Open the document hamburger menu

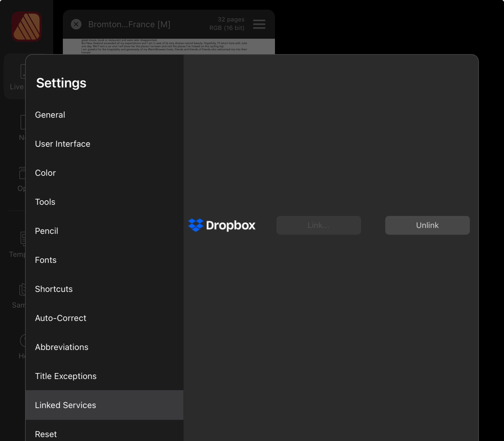click(x=259, y=24)
